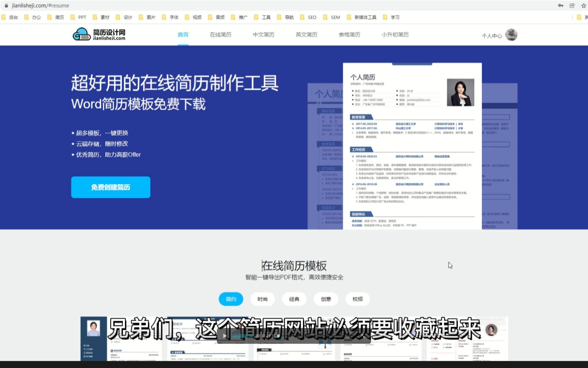Click the 简历设计网 cloud logo
The height and width of the screenshot is (368, 588).
click(82, 34)
